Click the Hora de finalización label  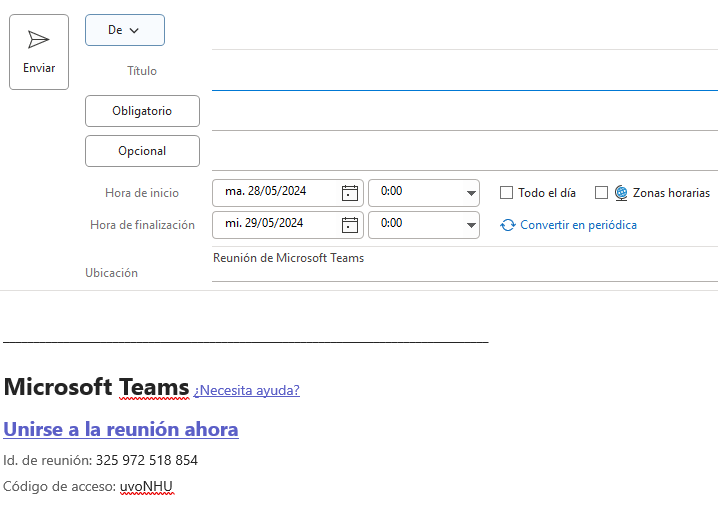(x=142, y=225)
